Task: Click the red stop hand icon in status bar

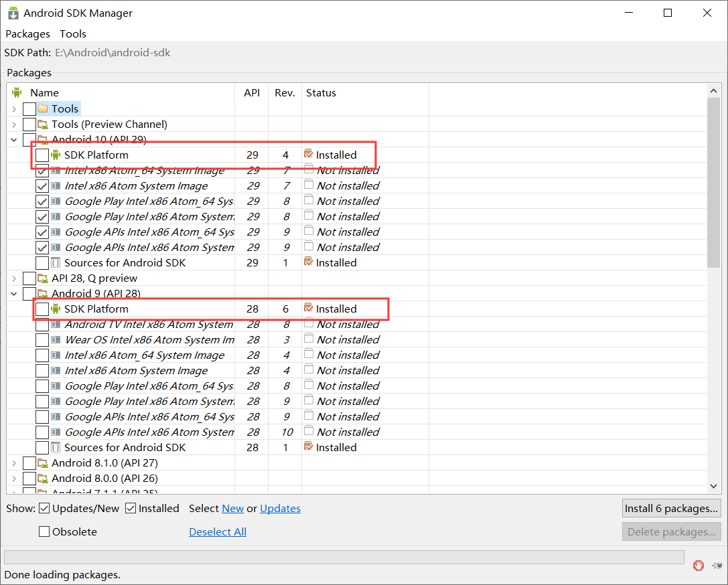Action: pos(699,566)
